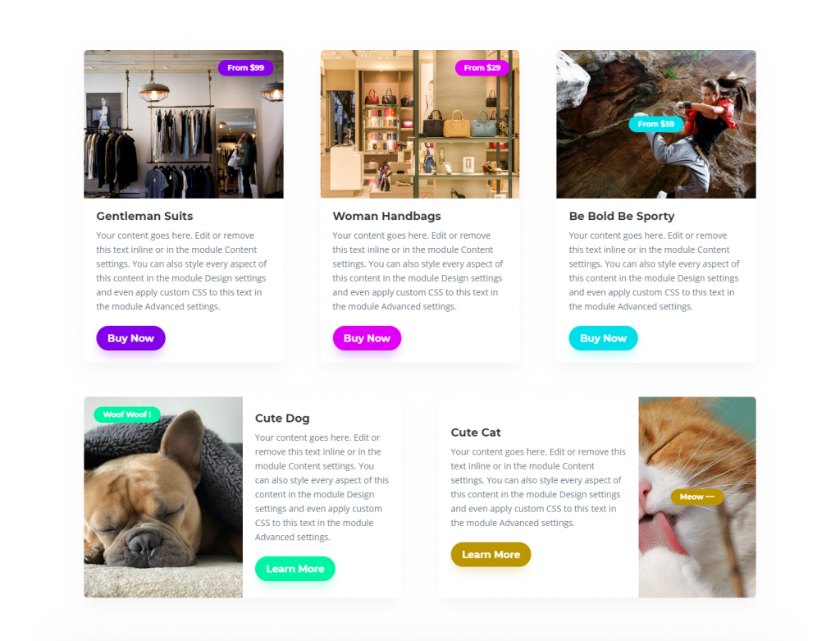Click the gold Learn More button

(491, 554)
